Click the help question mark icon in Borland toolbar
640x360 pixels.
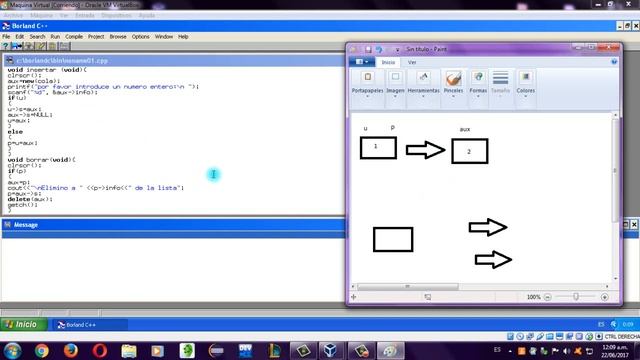point(5,46)
